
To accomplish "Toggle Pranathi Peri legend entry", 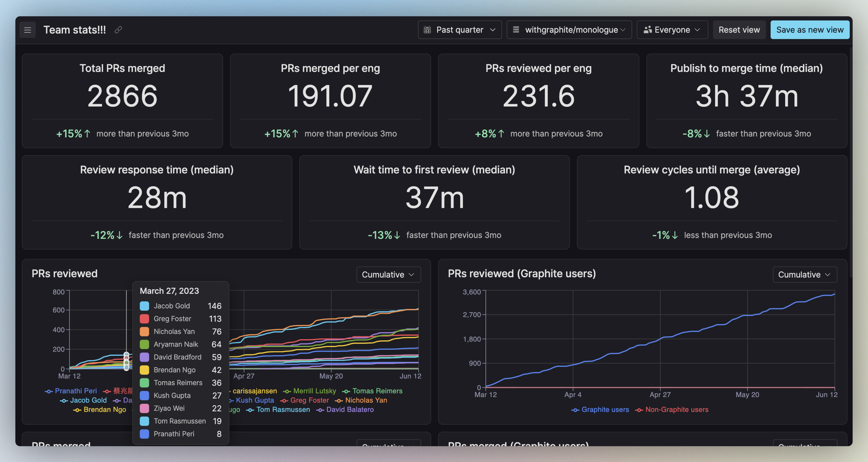I will coord(71,391).
